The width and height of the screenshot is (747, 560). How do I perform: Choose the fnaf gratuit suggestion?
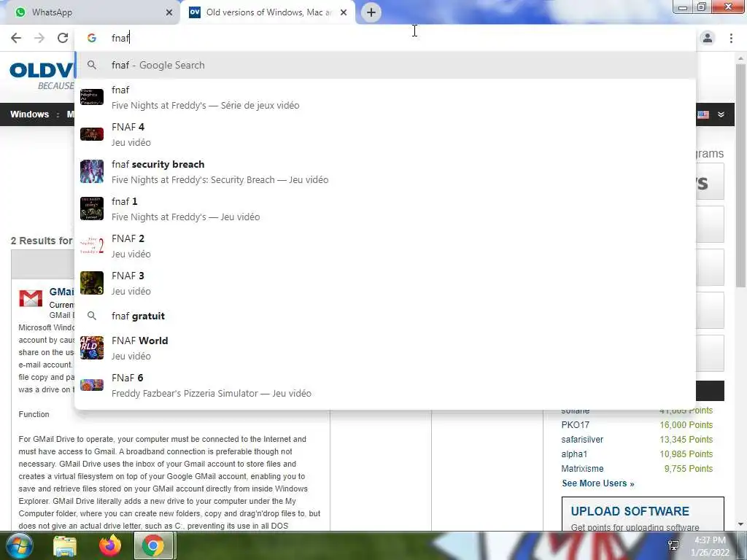tap(385, 316)
